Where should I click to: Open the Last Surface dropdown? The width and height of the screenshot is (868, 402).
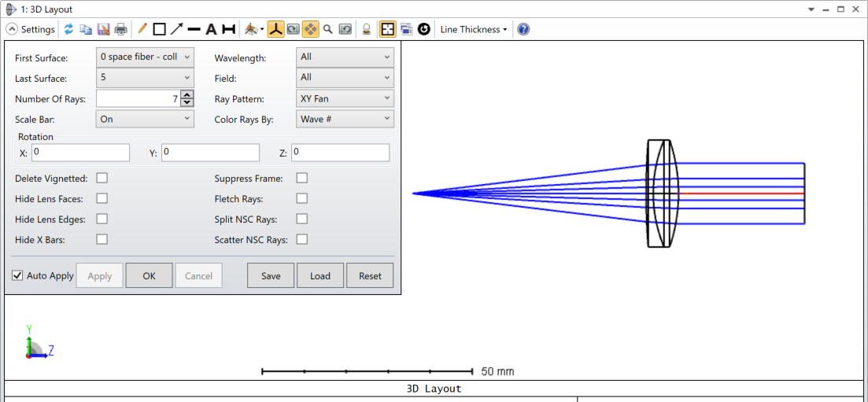click(x=145, y=78)
